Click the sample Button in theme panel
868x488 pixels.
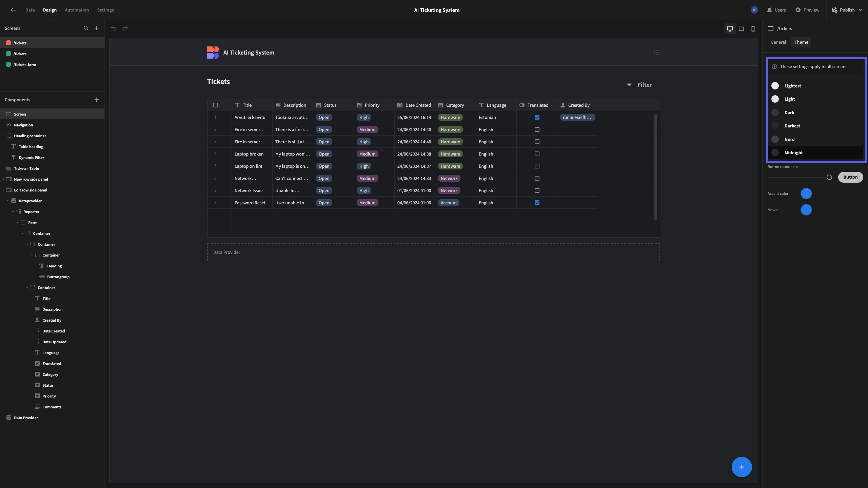(x=850, y=177)
